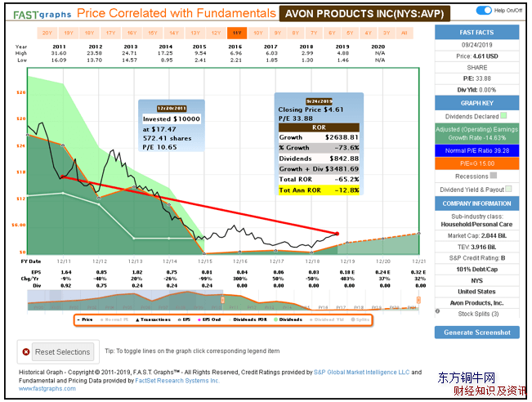Click the Stock Splits (3) entry

click(x=478, y=314)
